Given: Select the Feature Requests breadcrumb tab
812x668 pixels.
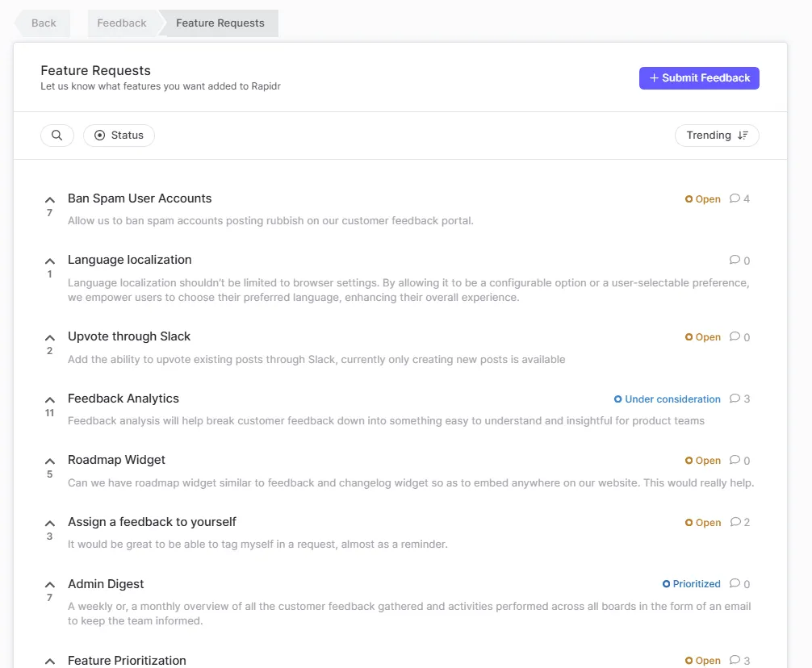Looking at the screenshot, I should (220, 23).
